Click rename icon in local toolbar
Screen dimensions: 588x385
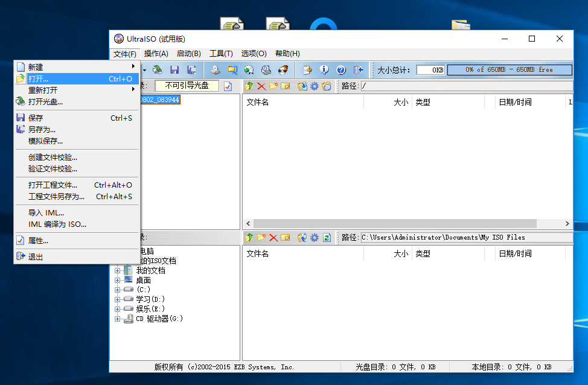click(286, 237)
